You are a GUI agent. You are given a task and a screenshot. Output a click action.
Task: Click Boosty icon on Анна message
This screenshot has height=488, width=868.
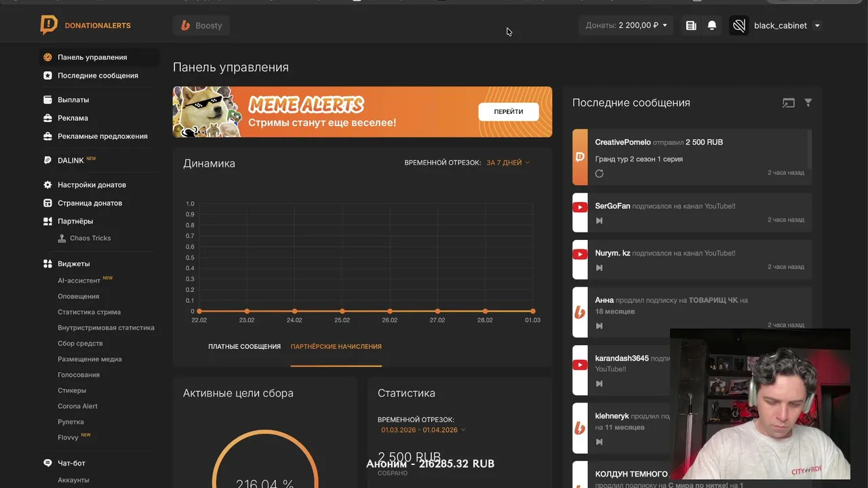pos(580,312)
